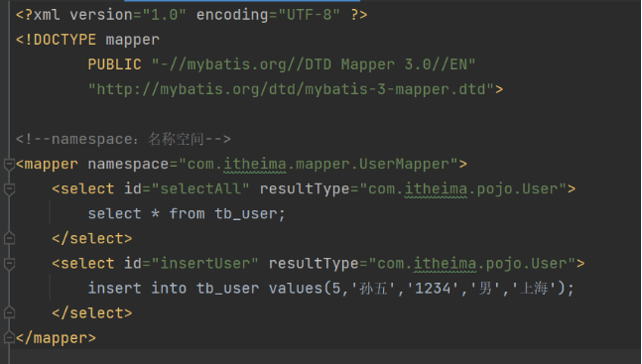This screenshot has width=642, height=364.
Task: Click fold marker at second closing select tag
Action: point(9,312)
